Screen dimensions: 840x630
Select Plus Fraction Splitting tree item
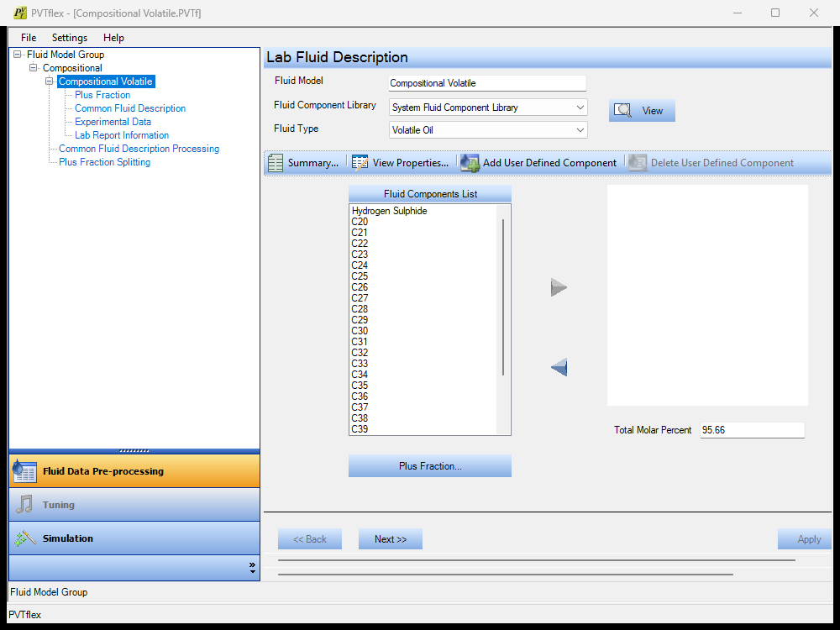(x=104, y=162)
